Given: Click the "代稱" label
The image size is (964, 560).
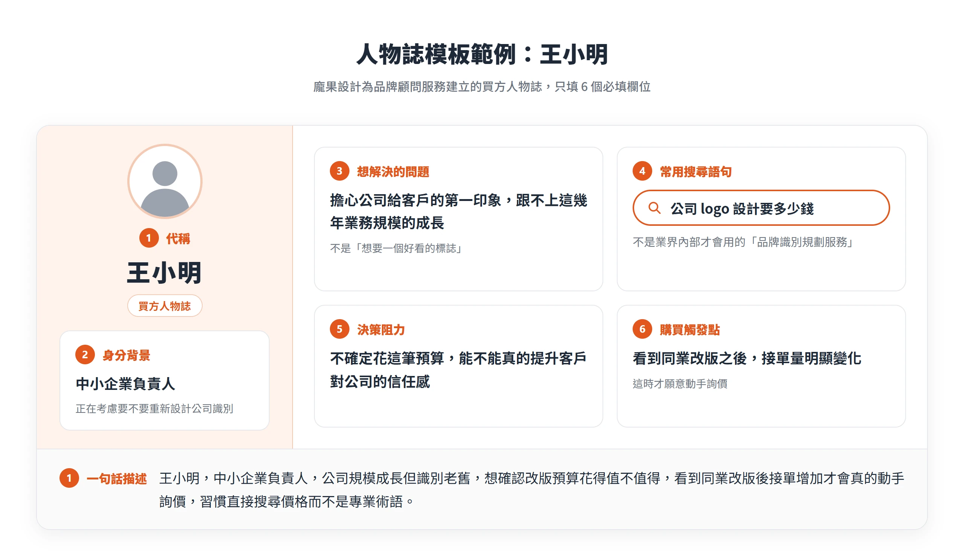Looking at the screenshot, I should point(178,239).
